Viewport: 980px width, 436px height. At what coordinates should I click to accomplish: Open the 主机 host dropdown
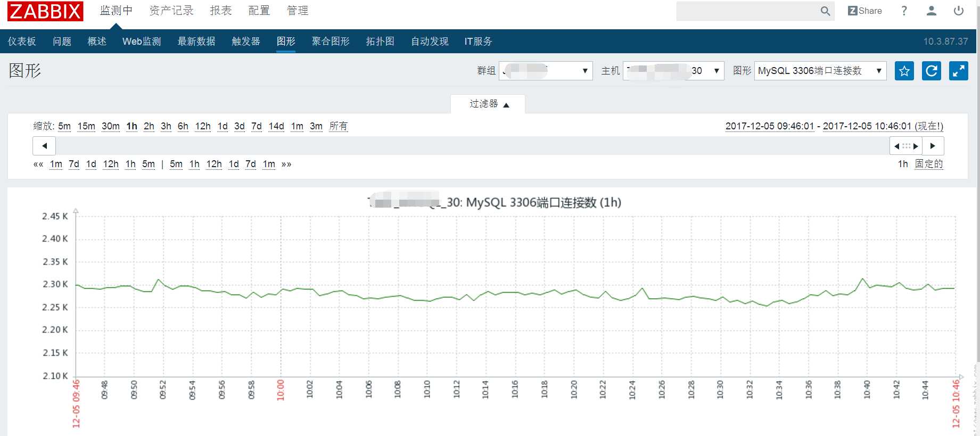673,71
